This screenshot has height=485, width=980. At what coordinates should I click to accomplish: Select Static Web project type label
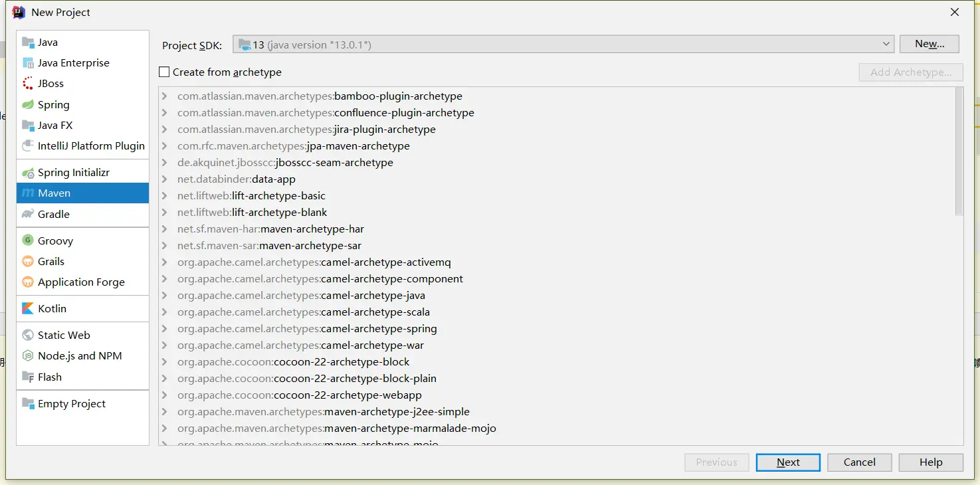pos(64,336)
